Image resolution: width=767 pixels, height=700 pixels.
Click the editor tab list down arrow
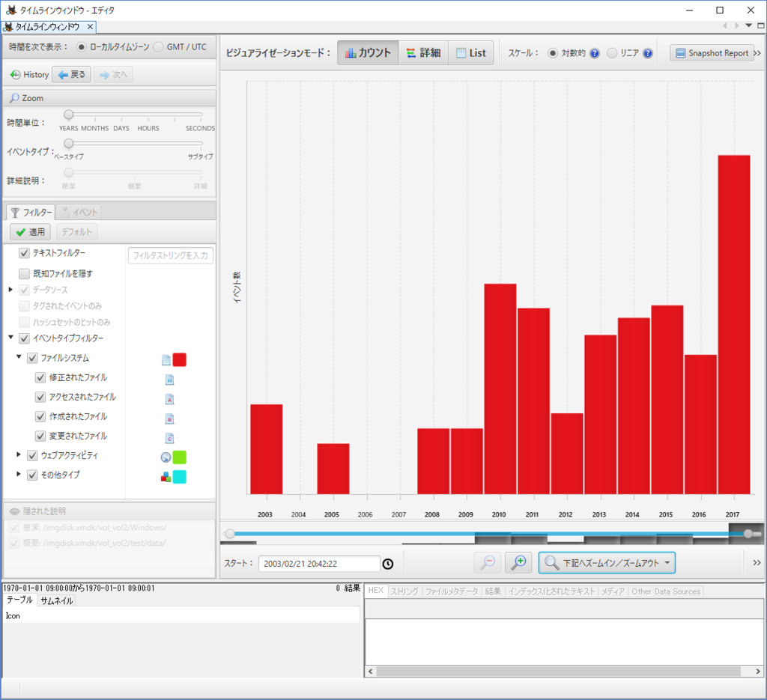tap(749, 25)
